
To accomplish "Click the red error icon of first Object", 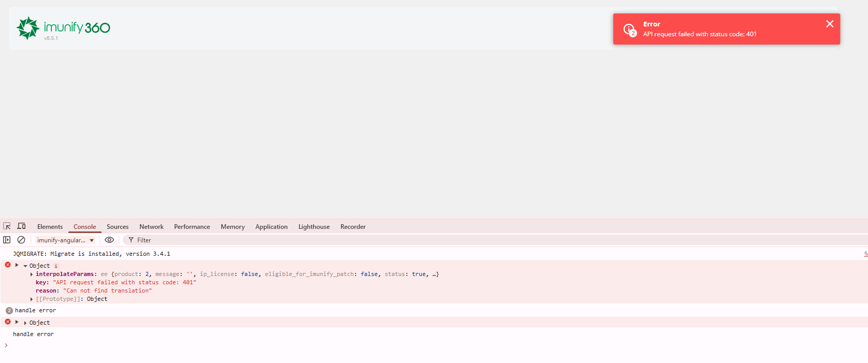I will click(8, 265).
